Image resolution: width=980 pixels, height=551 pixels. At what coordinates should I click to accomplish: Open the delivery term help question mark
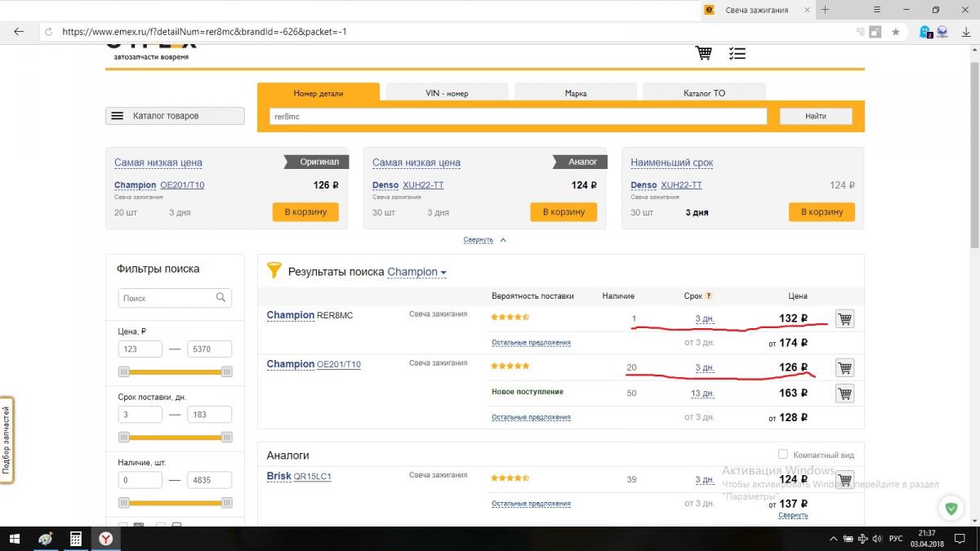[x=708, y=296]
